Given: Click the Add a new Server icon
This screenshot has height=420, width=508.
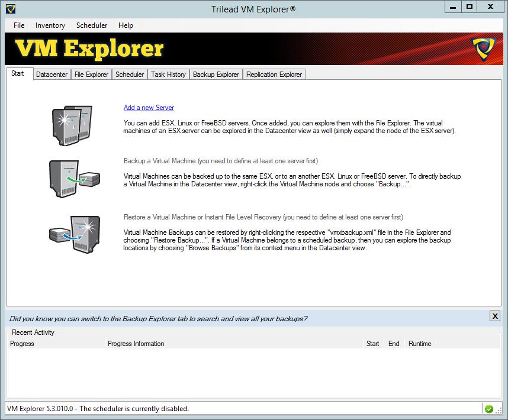Looking at the screenshot, I should [x=72, y=125].
